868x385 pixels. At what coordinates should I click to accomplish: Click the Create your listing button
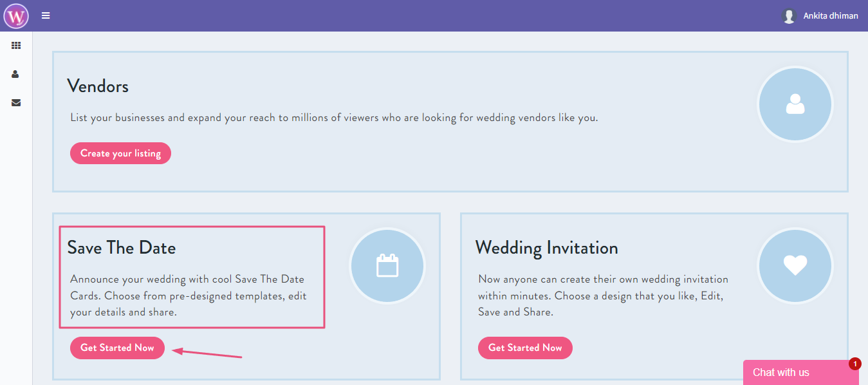(120, 153)
